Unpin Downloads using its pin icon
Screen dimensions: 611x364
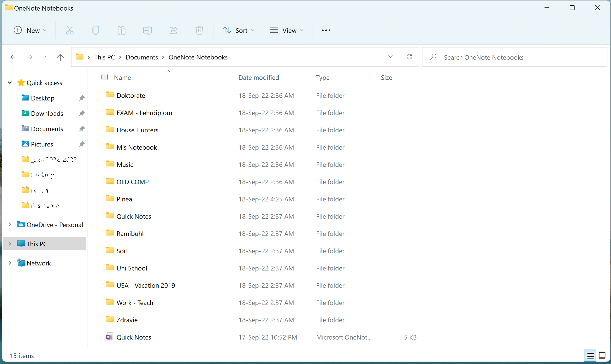82,113
